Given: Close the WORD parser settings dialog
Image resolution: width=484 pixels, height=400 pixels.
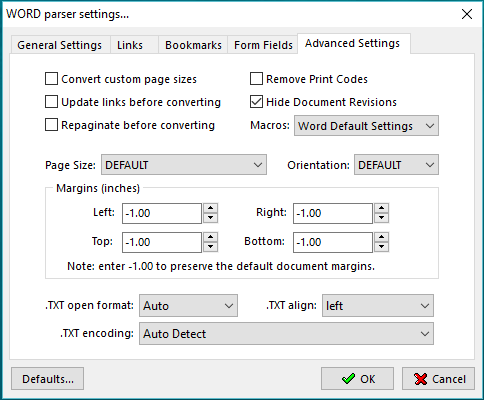Looking at the screenshot, I should (467, 14).
